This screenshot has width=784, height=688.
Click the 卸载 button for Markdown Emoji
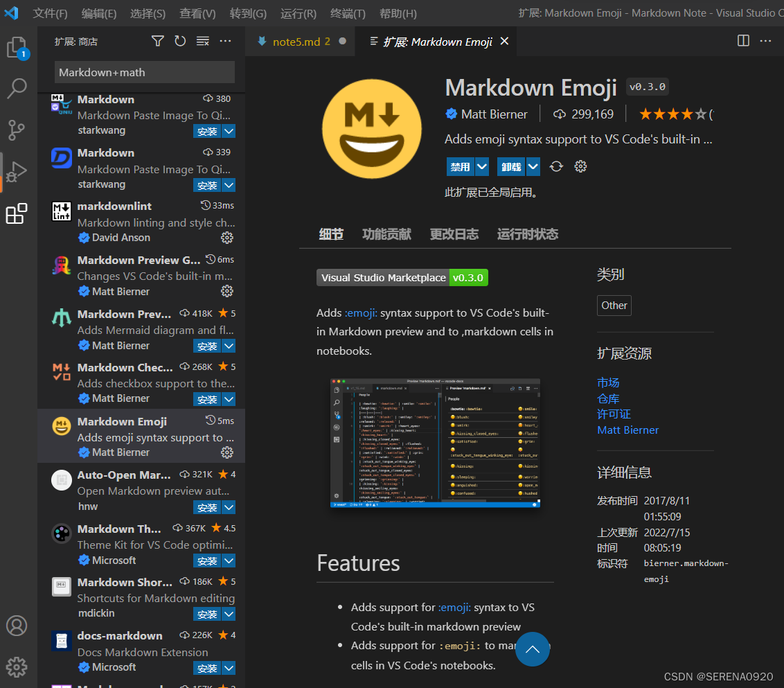[512, 166]
